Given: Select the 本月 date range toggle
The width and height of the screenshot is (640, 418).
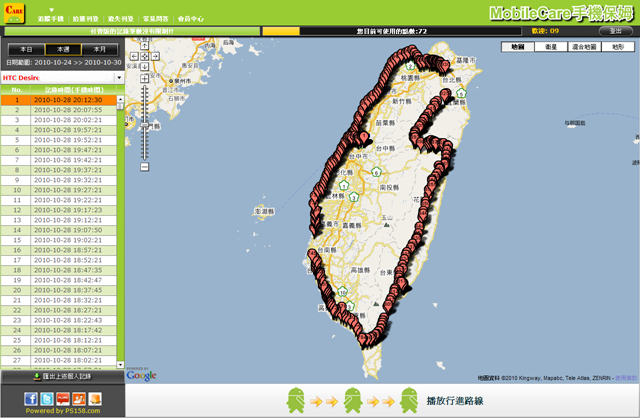Looking at the screenshot, I should (97, 48).
